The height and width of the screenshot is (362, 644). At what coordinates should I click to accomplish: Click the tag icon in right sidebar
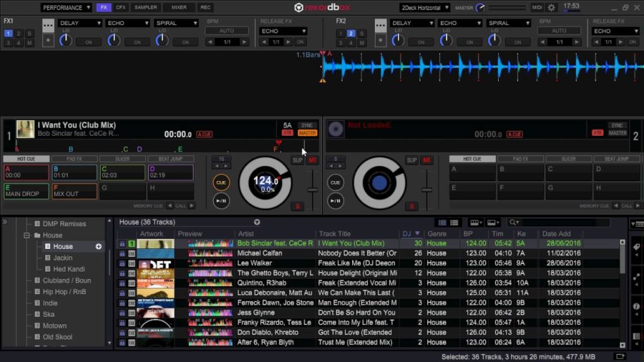[x=636, y=247]
